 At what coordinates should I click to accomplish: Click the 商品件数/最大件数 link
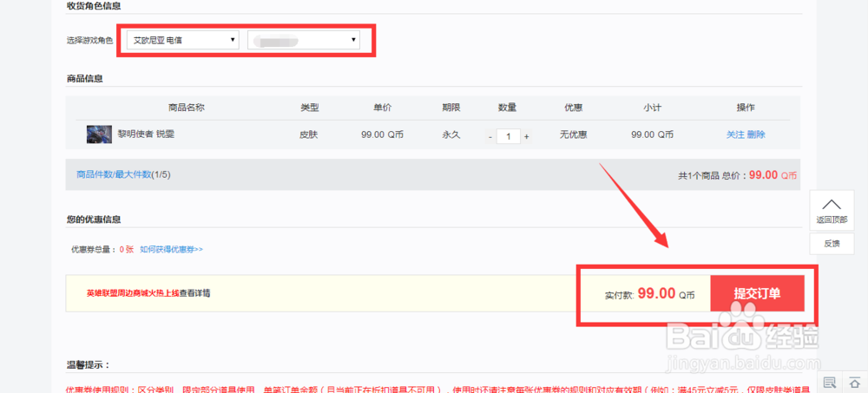pyautogui.click(x=114, y=174)
